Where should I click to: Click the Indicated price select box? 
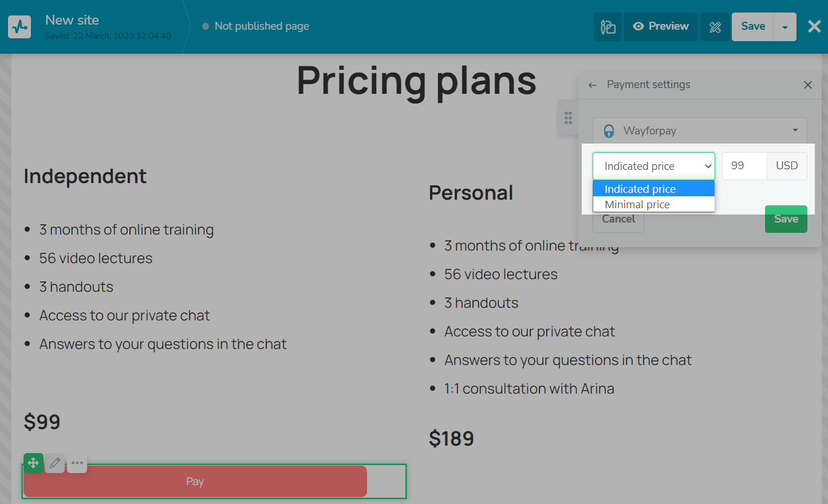point(653,166)
